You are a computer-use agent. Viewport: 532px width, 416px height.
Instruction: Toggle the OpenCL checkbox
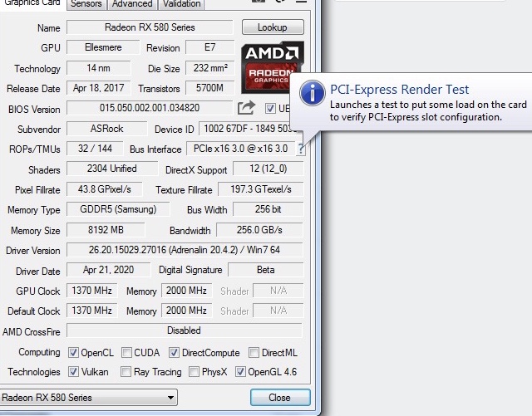click(x=73, y=353)
